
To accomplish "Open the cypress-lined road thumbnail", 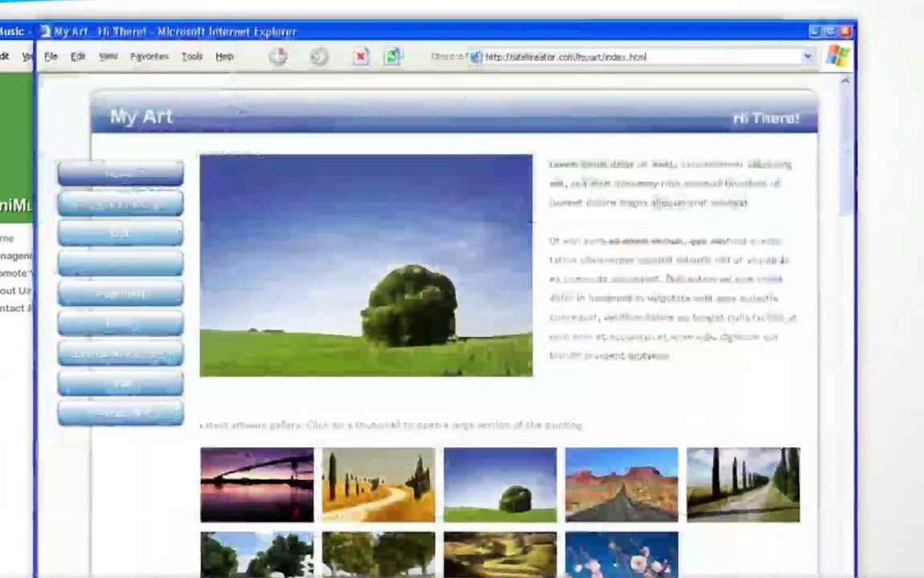I will [743, 485].
